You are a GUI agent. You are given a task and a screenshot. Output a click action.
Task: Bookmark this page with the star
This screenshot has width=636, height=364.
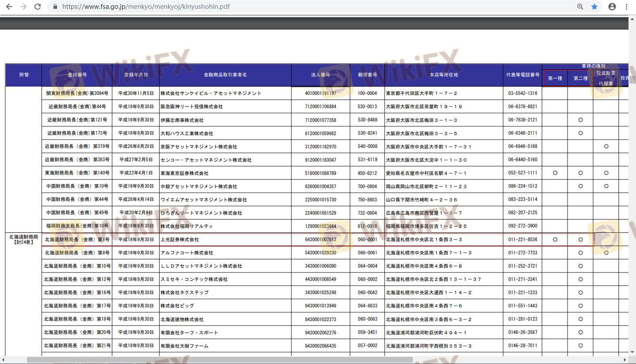594,7
